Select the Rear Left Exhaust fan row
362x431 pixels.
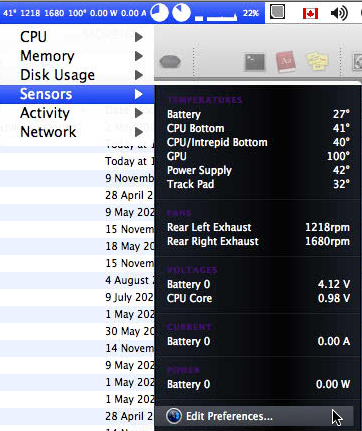pyautogui.click(x=258, y=227)
